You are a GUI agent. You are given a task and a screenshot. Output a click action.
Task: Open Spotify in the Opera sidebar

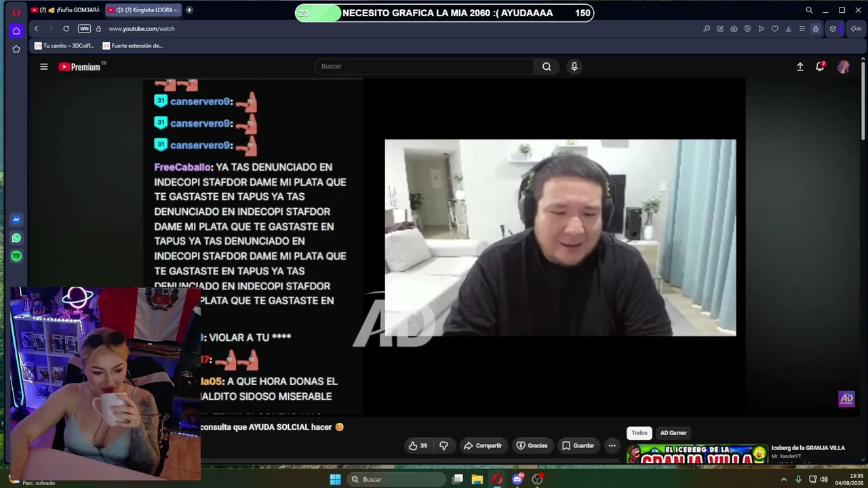(16, 256)
